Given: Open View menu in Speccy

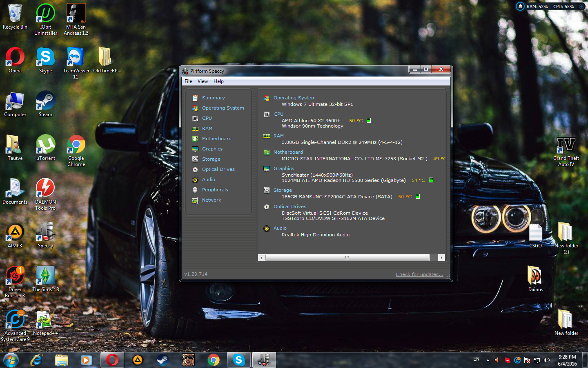Looking at the screenshot, I should pos(203,81).
